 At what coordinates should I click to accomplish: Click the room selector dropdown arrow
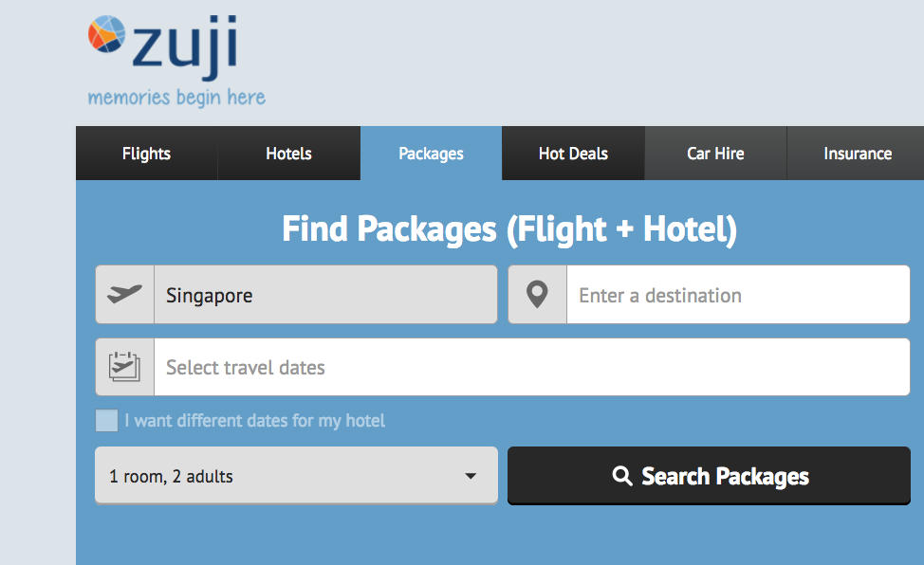point(471,476)
